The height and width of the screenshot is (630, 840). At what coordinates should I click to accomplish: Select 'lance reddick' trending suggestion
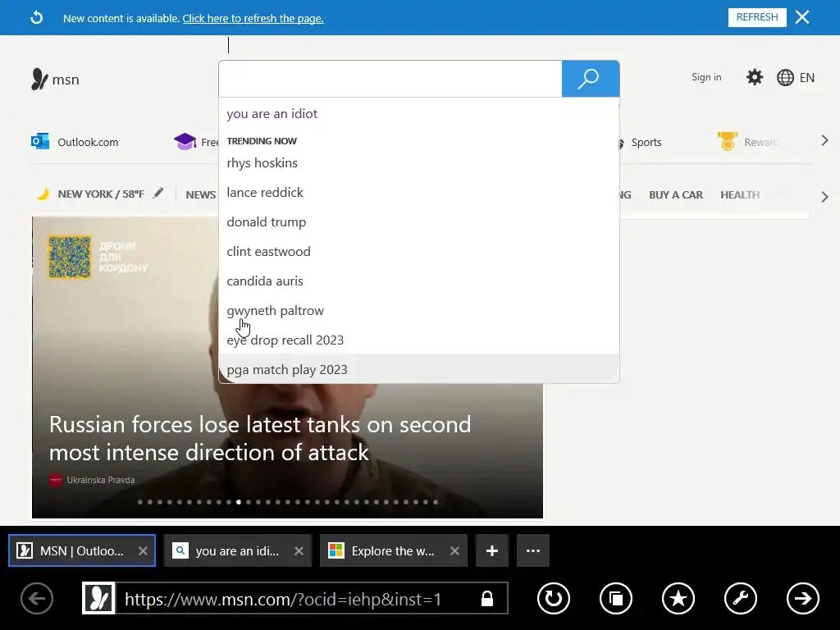point(419,192)
